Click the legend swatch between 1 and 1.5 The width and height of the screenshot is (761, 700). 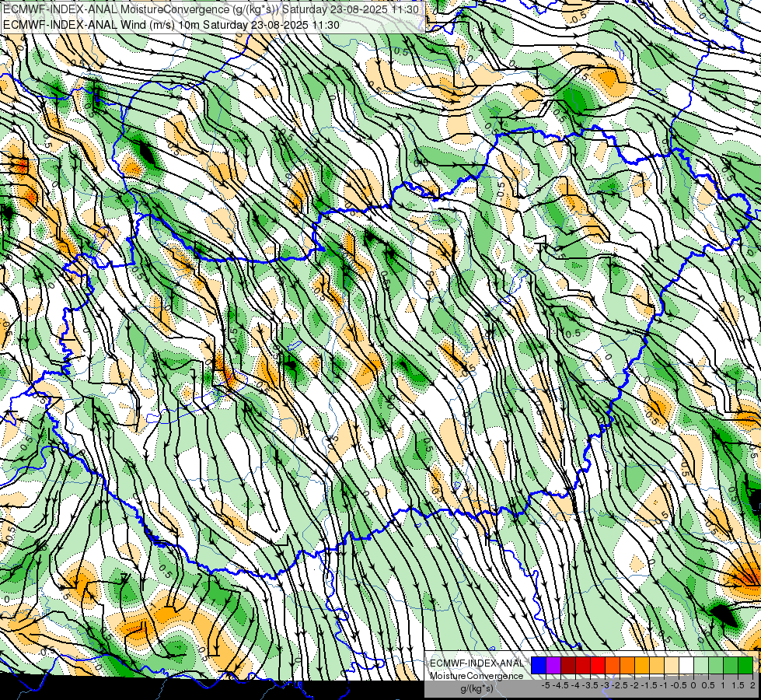pyautogui.click(x=731, y=665)
